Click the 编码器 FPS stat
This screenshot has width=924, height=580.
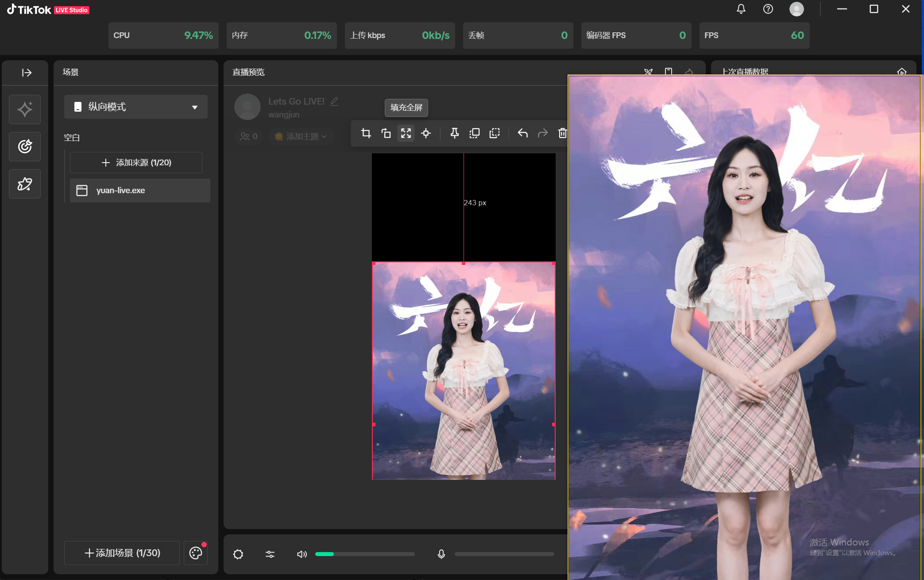click(636, 35)
